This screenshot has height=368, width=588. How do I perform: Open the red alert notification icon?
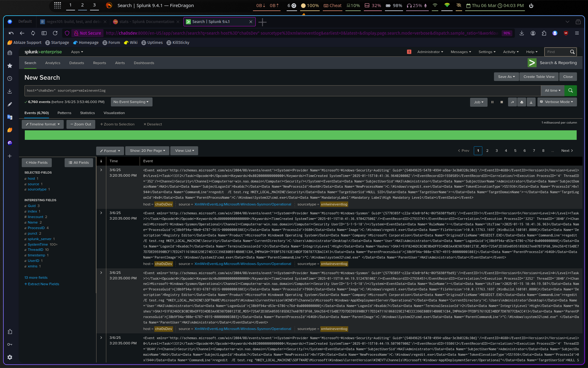pos(409,52)
